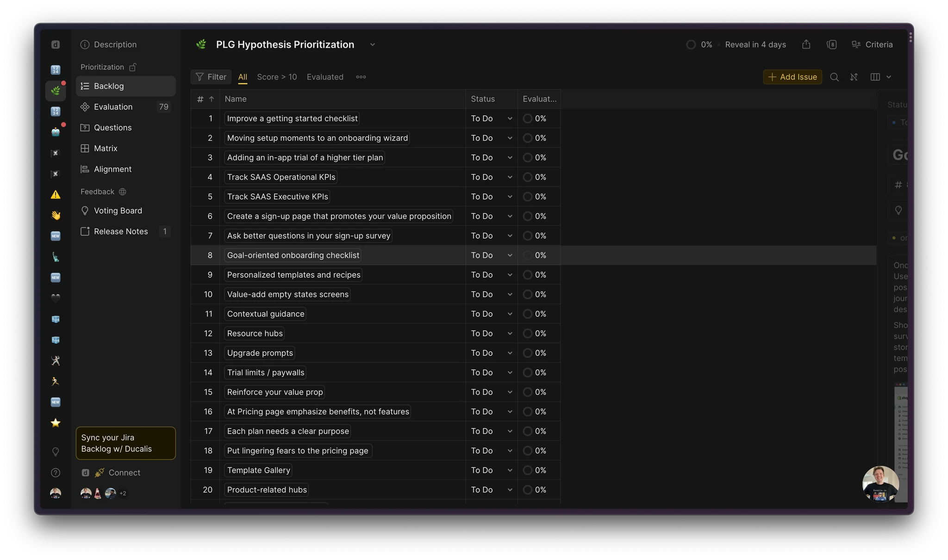Open the robot-icon workspace in left rail
The image size is (948, 560).
(x=56, y=132)
